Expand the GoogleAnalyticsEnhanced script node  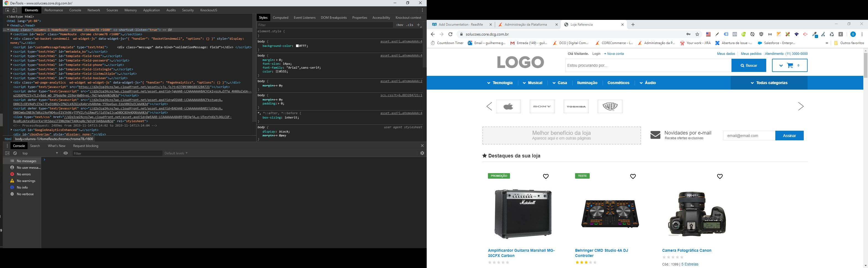(x=12, y=130)
